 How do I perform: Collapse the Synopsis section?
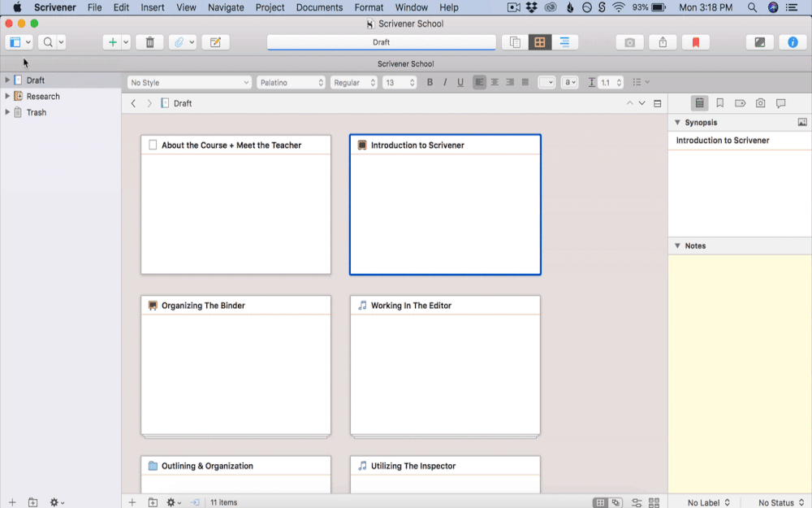click(677, 123)
